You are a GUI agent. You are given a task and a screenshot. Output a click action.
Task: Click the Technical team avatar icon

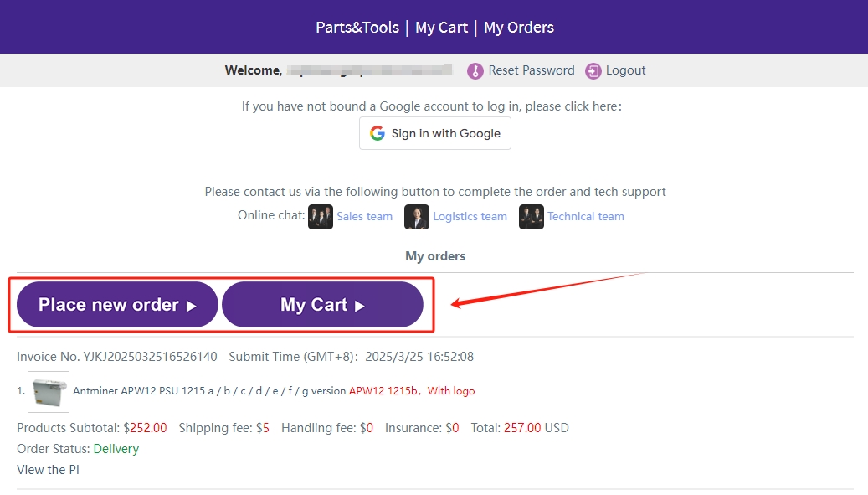click(x=532, y=217)
